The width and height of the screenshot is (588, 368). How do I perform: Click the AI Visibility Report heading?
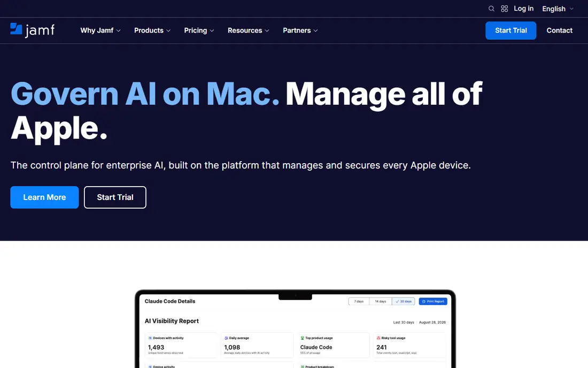pos(172,321)
